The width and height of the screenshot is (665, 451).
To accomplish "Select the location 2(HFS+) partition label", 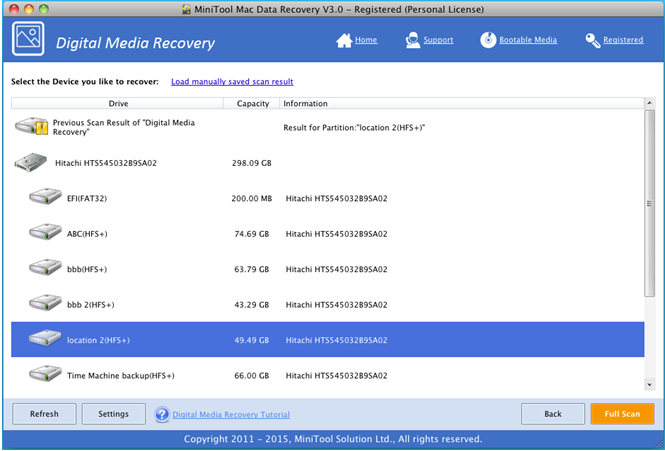I will point(98,340).
